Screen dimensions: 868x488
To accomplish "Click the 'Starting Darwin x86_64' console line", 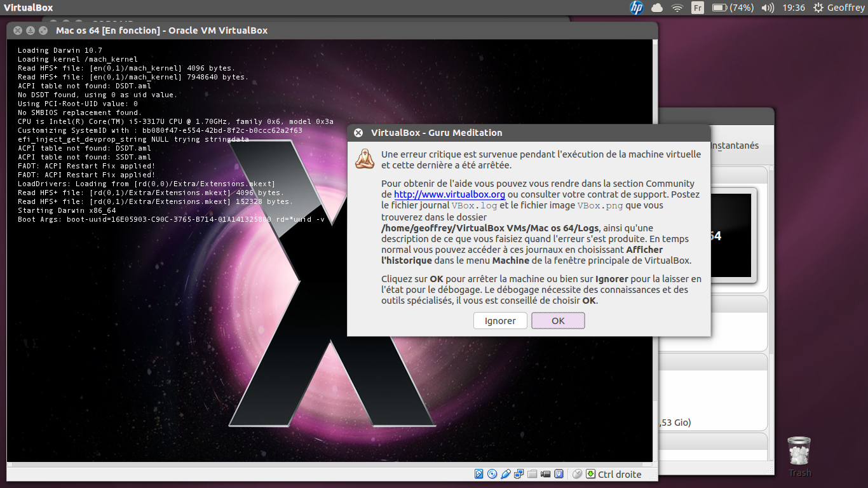I will [67, 210].
